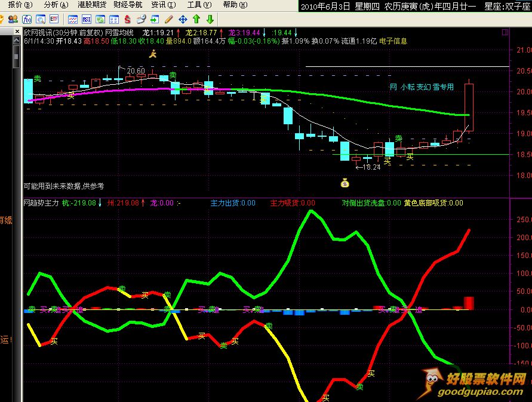This screenshot has width=532, height=402.
Task: Click the 主力出货:0.00 label
Action: [233, 203]
